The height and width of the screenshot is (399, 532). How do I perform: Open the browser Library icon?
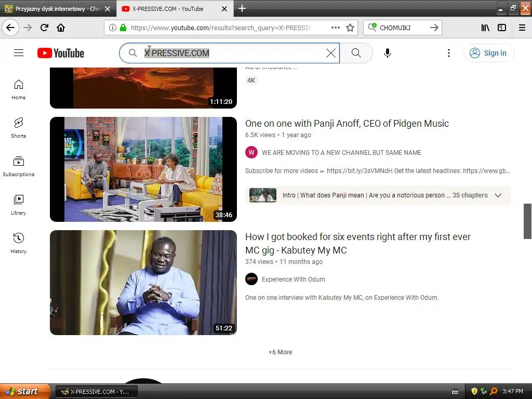point(485,28)
